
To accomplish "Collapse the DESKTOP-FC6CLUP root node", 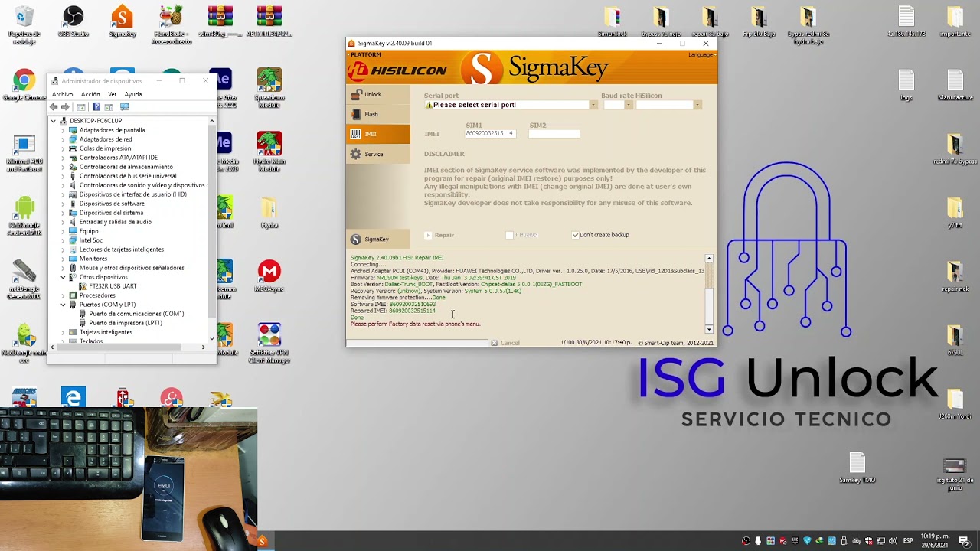I will point(54,121).
